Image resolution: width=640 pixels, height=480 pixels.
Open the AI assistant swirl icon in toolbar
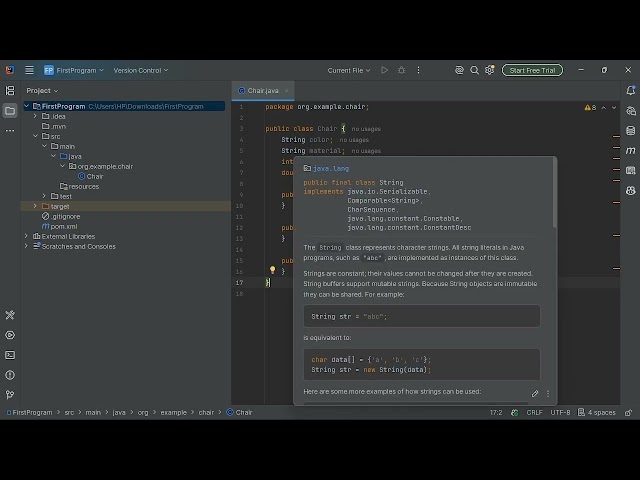tap(459, 70)
